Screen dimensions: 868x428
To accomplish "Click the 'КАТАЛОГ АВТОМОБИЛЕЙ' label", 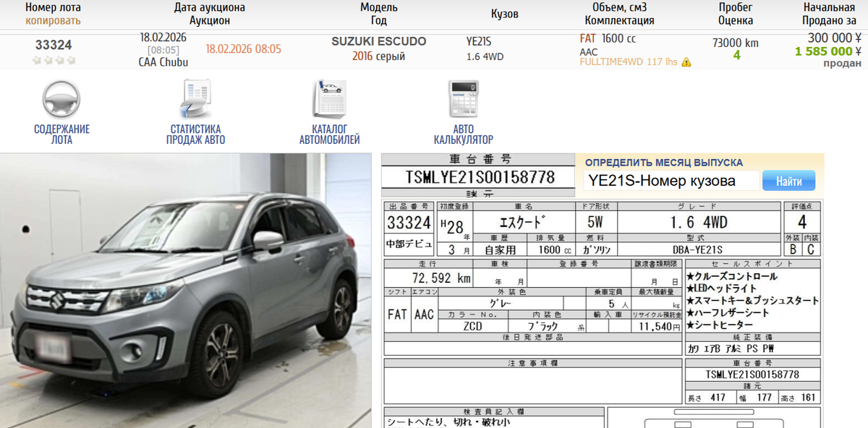I will pyautogui.click(x=330, y=134).
